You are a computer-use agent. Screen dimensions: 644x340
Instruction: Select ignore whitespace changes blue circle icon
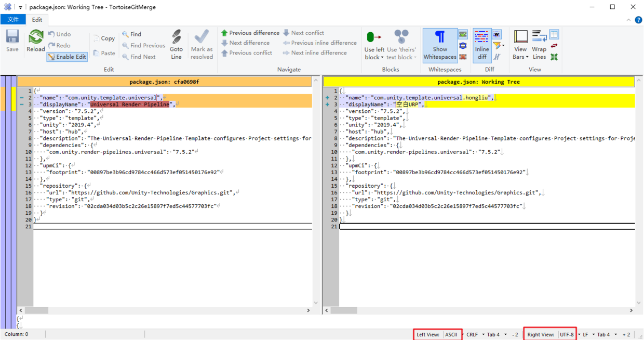point(463,46)
